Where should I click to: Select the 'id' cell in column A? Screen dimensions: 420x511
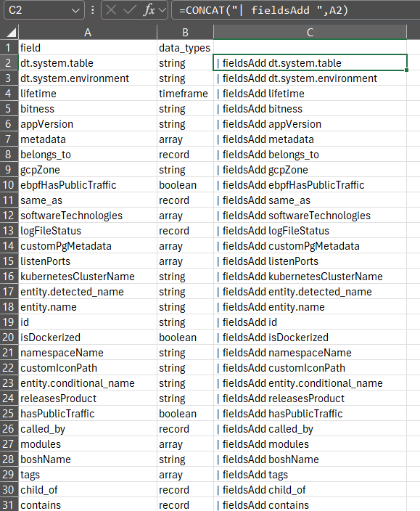(x=88, y=322)
